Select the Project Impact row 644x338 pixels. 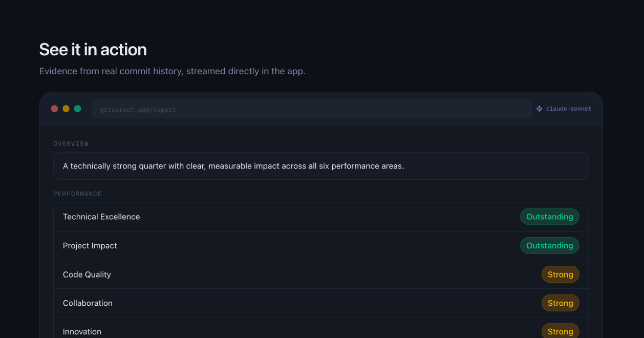point(321,245)
